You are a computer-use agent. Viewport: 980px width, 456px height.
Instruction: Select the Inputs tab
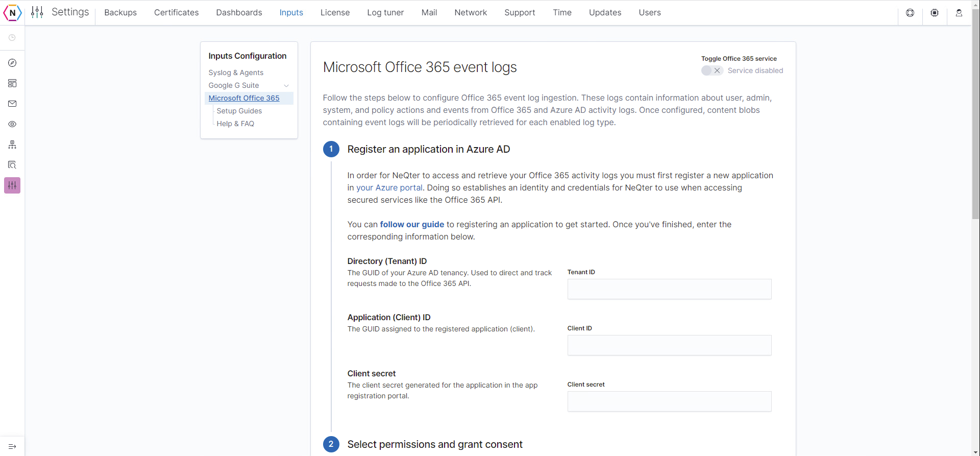pos(291,12)
